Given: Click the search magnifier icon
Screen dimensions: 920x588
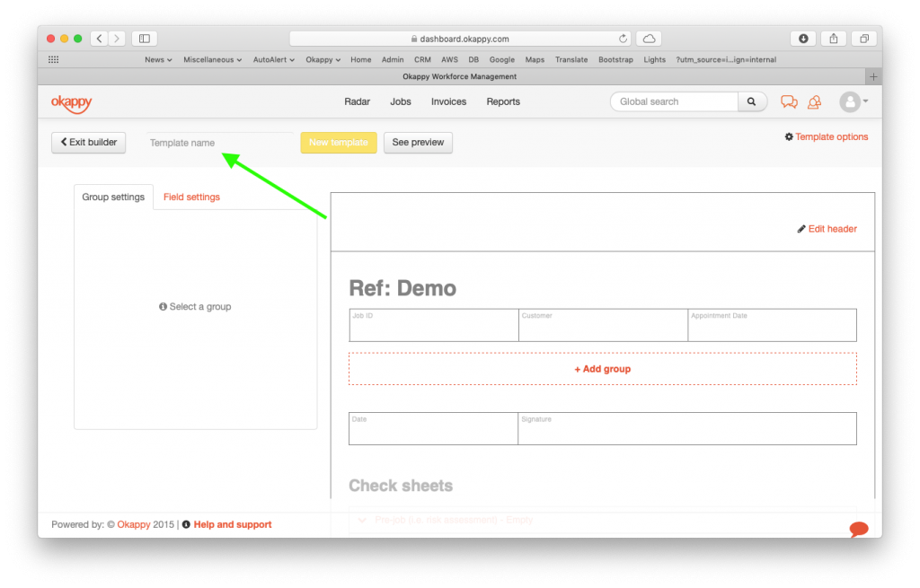Looking at the screenshot, I should 752,101.
